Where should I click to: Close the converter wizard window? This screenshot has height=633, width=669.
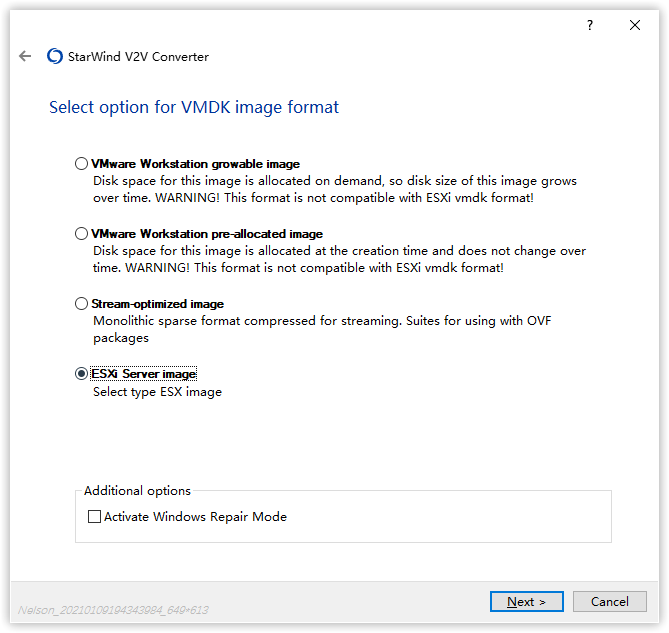pos(635,25)
